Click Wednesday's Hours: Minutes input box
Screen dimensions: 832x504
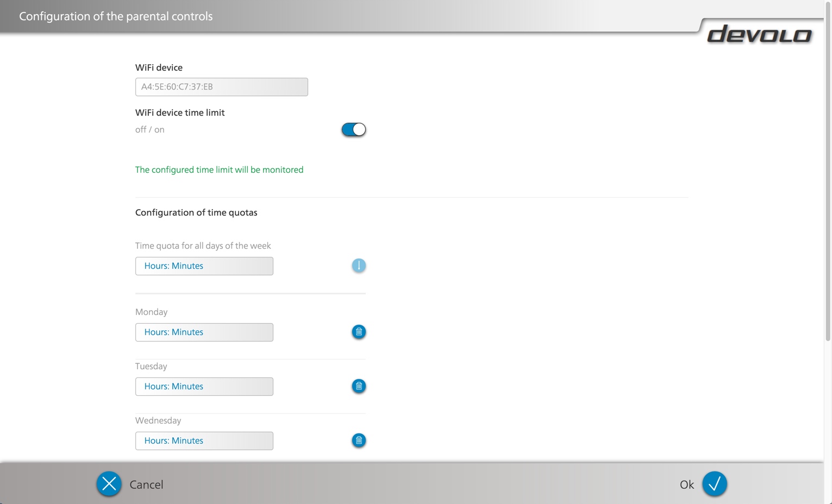204,441
